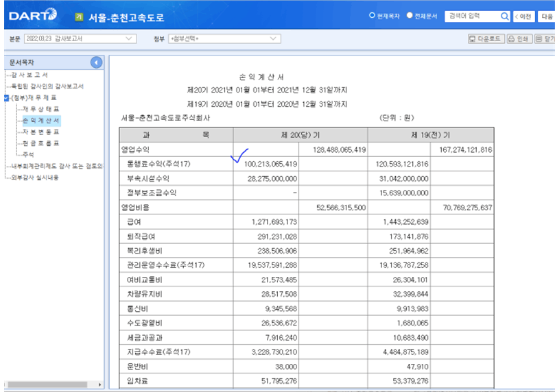Open the 첨부 attachment dropdown

click(x=224, y=38)
